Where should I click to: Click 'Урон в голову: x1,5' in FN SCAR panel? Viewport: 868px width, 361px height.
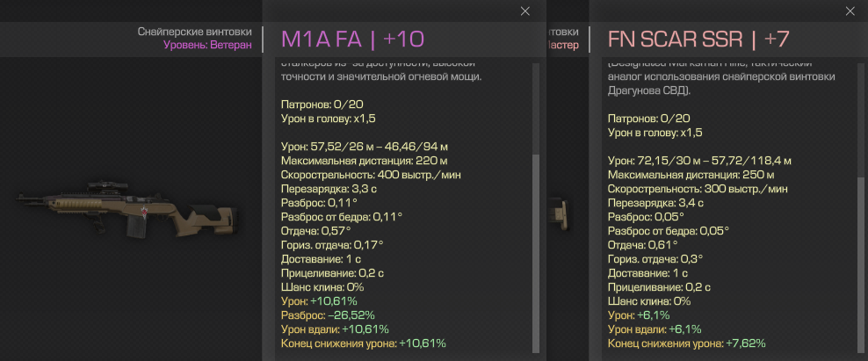coord(655,133)
